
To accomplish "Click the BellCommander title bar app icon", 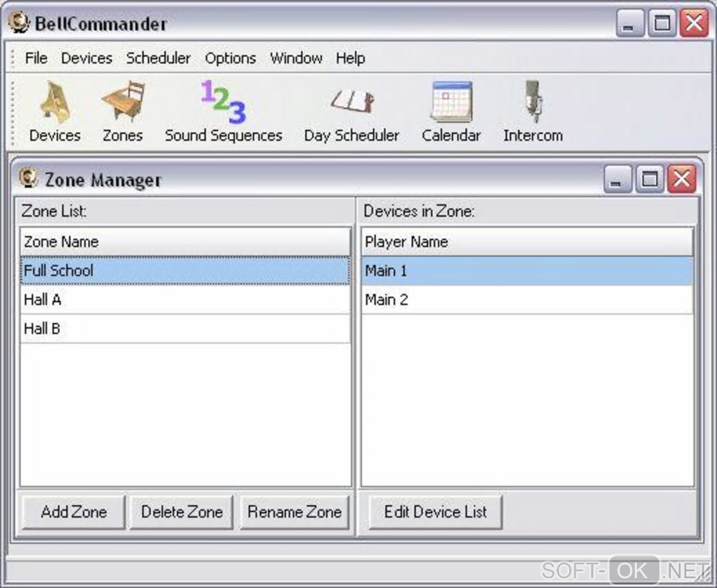I will click(x=19, y=23).
